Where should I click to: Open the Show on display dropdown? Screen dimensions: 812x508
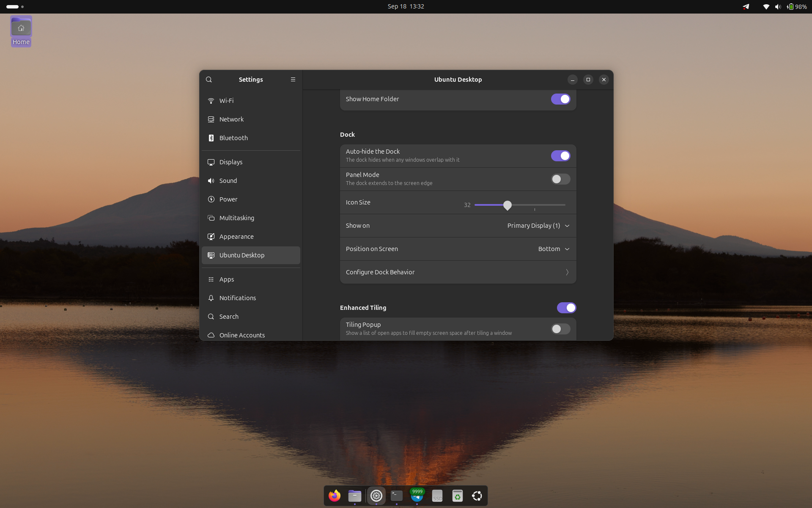(538, 226)
